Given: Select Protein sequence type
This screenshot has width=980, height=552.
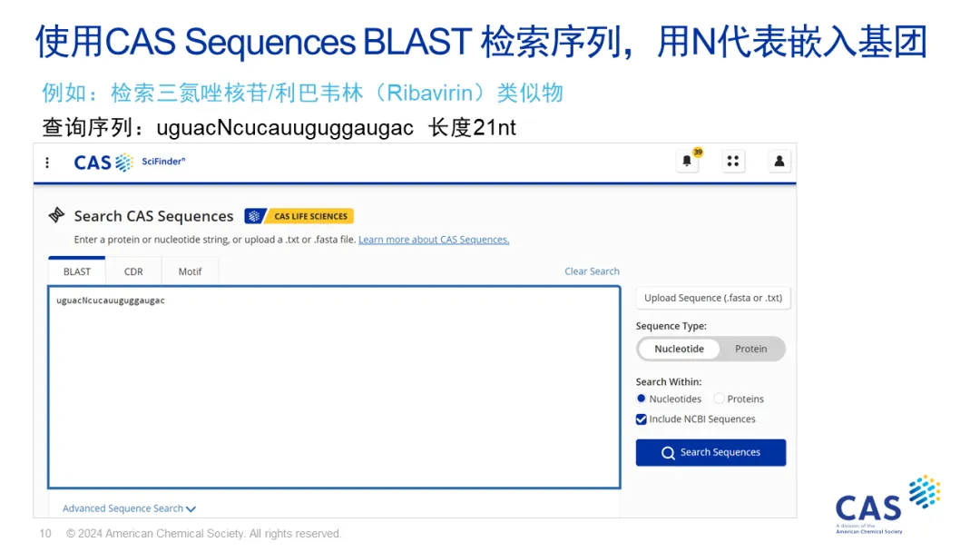Looking at the screenshot, I should (750, 349).
